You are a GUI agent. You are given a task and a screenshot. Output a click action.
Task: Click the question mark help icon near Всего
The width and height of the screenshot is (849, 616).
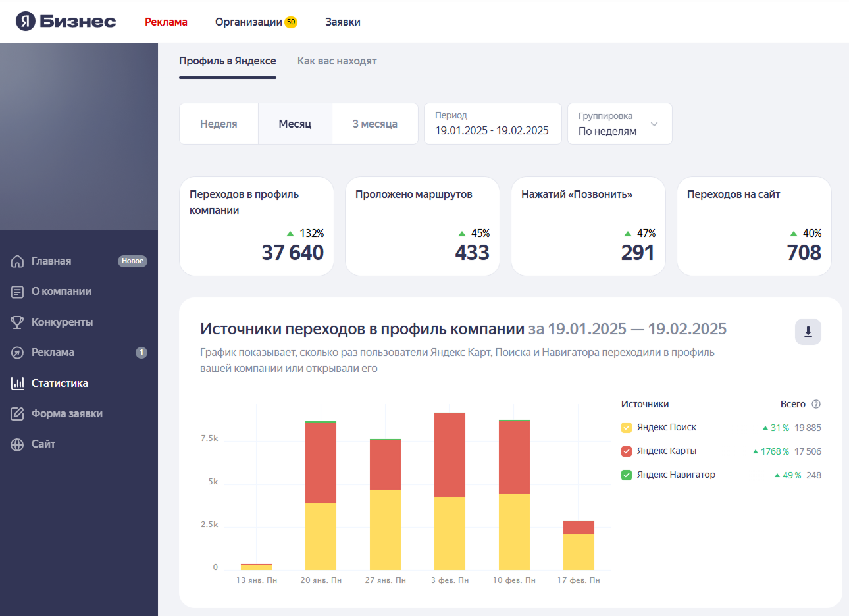coord(816,404)
